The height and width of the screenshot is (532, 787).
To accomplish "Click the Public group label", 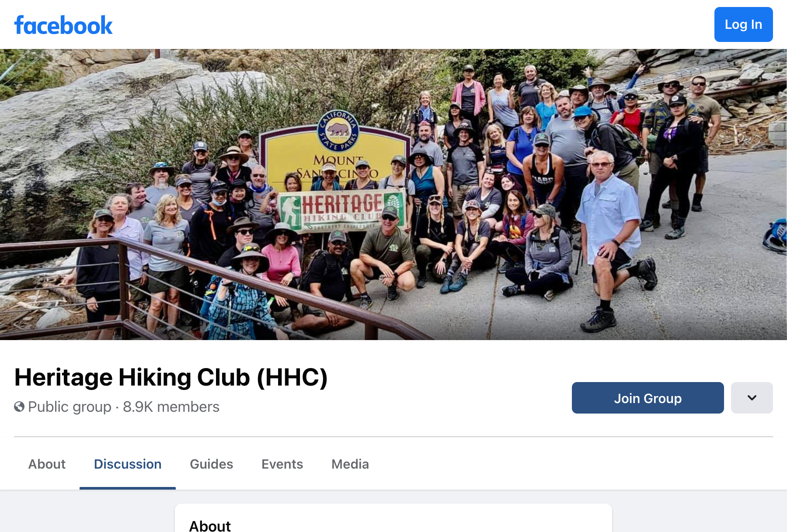I will coord(70,407).
